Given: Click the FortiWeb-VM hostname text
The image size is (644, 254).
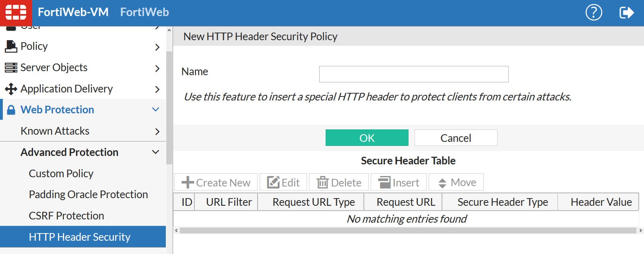Looking at the screenshot, I should pos(73,12).
